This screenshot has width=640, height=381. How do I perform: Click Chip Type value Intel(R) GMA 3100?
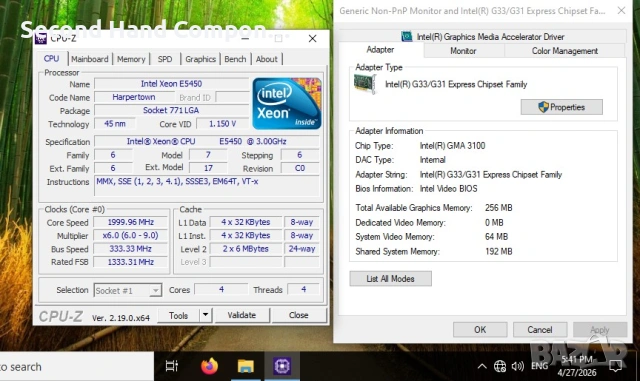[452, 146]
